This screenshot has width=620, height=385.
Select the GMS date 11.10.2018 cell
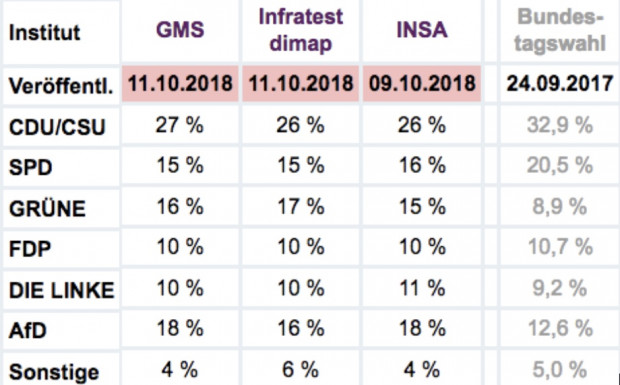click(x=180, y=84)
